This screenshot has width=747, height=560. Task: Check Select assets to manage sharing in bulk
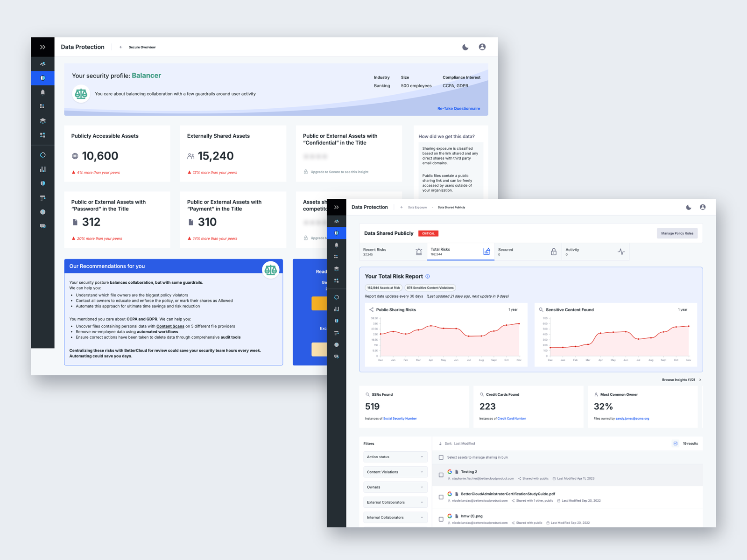click(x=441, y=457)
